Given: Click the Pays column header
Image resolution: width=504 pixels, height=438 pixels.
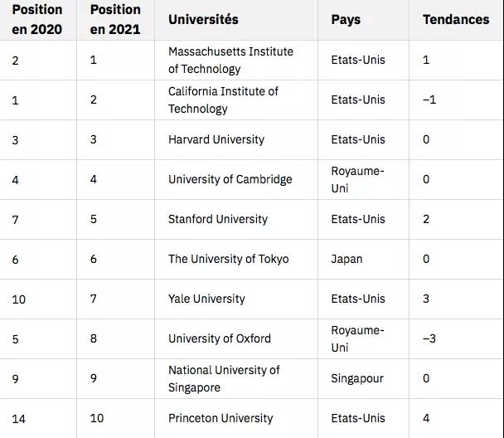Looking at the screenshot, I should [346, 19].
